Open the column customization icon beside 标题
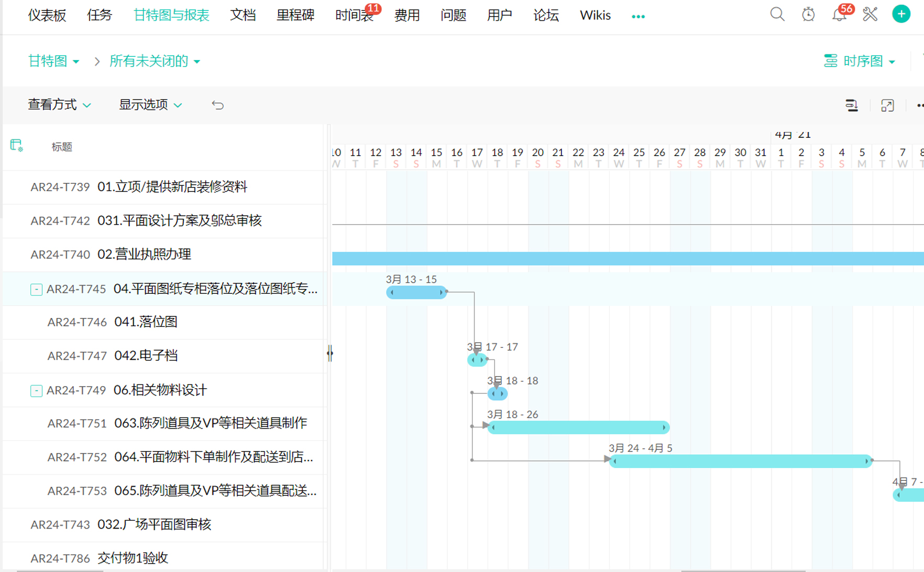The image size is (924, 572). 16,146
